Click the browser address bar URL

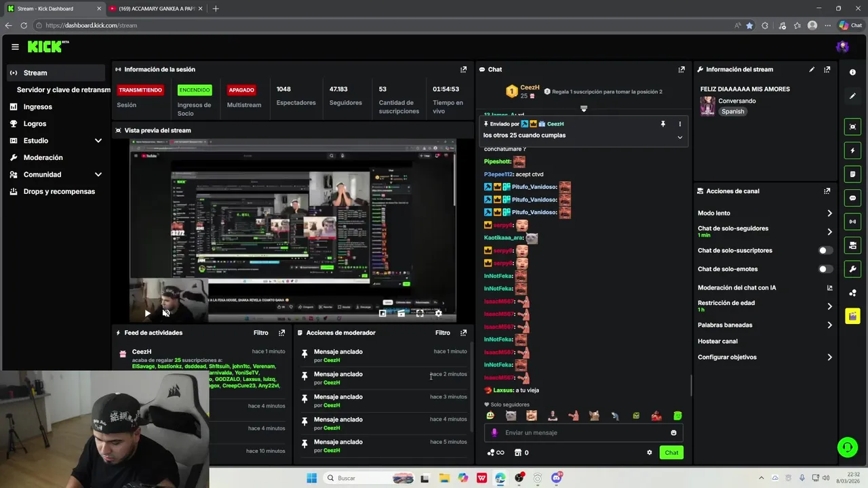click(x=91, y=25)
